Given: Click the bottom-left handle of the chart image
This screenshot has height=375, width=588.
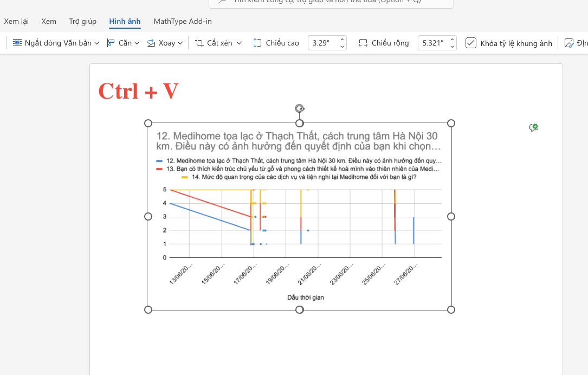Looking at the screenshot, I should tap(148, 309).
